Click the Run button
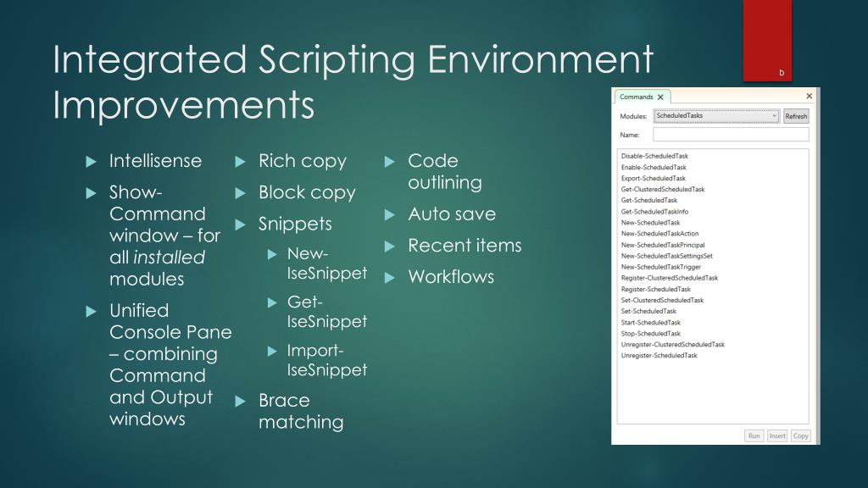This screenshot has width=868, height=488. pyautogui.click(x=754, y=435)
